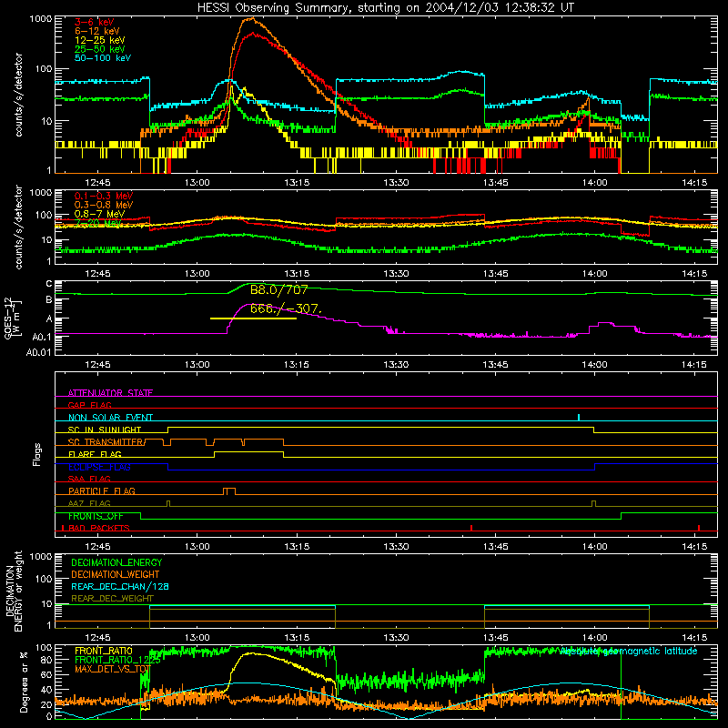The width and height of the screenshot is (728, 728).
Task: Pick the '0.8-7 MeV' legend entry
Action: (99, 214)
